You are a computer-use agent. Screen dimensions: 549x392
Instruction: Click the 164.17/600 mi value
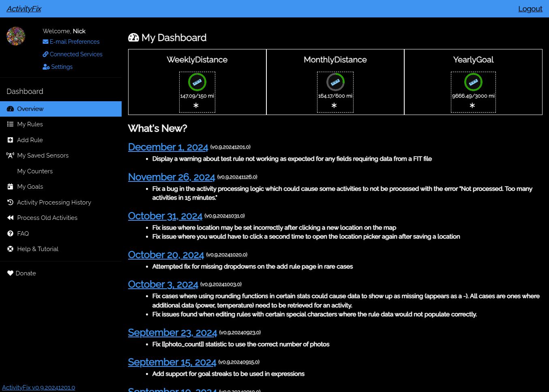[x=335, y=96]
